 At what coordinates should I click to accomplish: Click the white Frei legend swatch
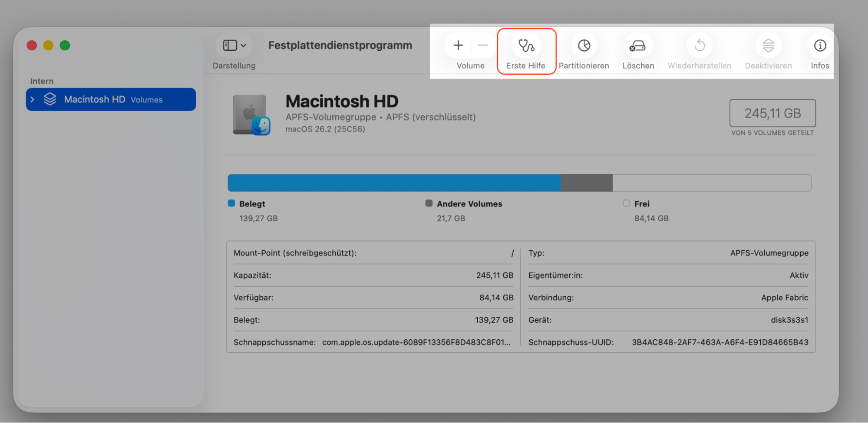tap(626, 203)
